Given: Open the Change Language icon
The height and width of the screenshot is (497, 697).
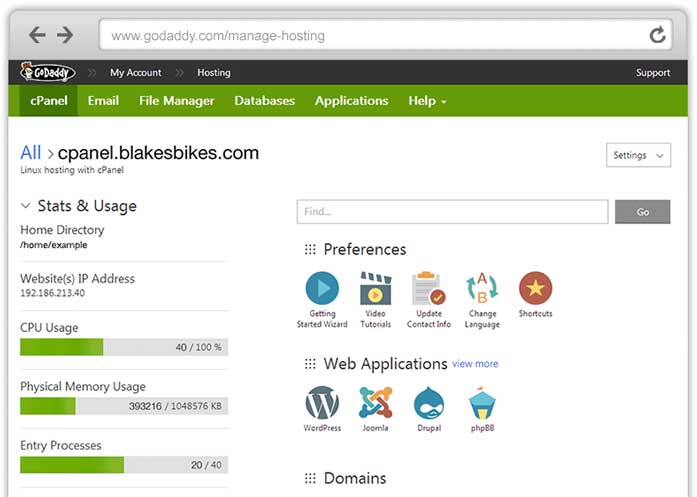Looking at the screenshot, I should 482,289.
